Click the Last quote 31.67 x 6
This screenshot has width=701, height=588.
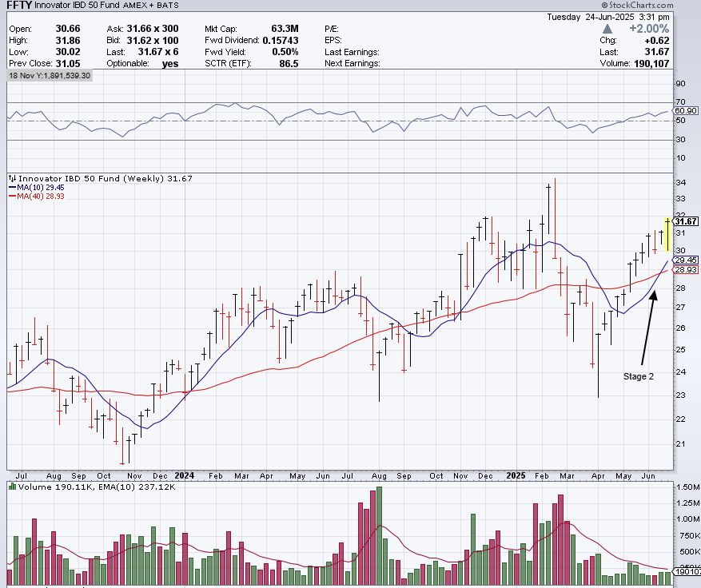[158, 52]
